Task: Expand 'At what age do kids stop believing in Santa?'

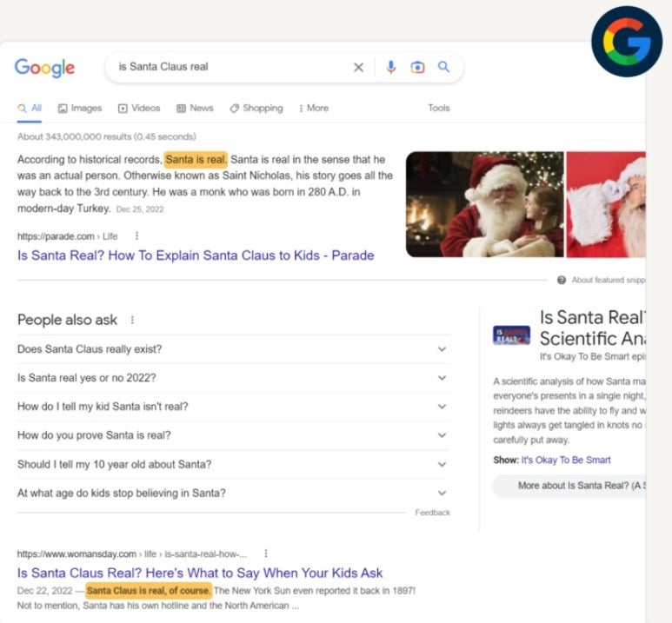Action: click(x=234, y=494)
